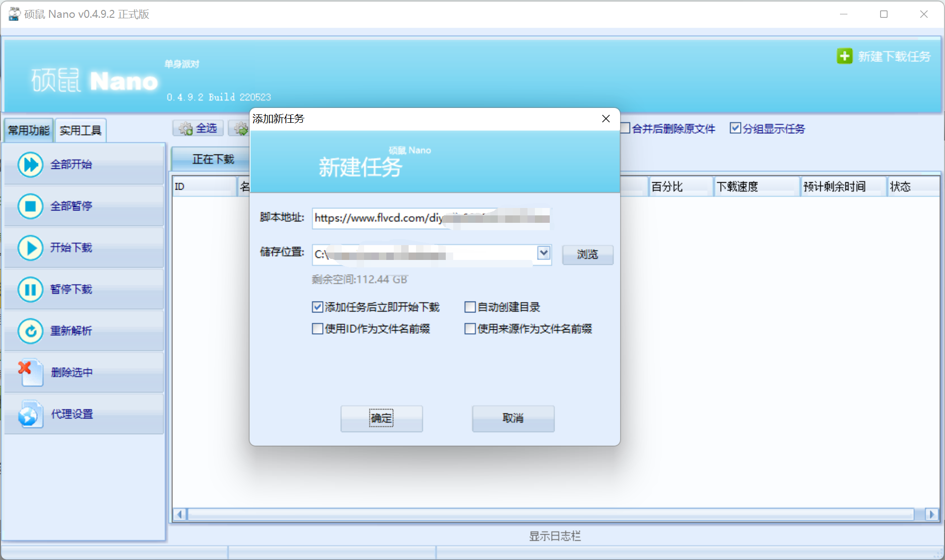This screenshot has width=945, height=560.
Task: Click the 暂停下载 pause icon
Action: pyautogui.click(x=30, y=289)
